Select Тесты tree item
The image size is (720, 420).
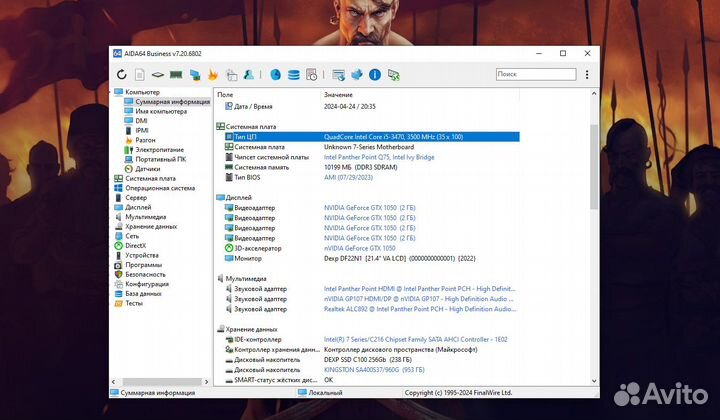(x=134, y=303)
